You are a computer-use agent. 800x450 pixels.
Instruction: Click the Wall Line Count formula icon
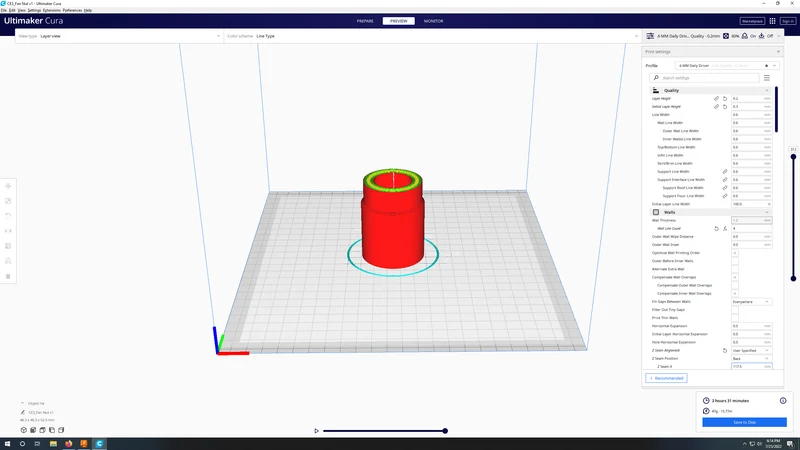725,229
